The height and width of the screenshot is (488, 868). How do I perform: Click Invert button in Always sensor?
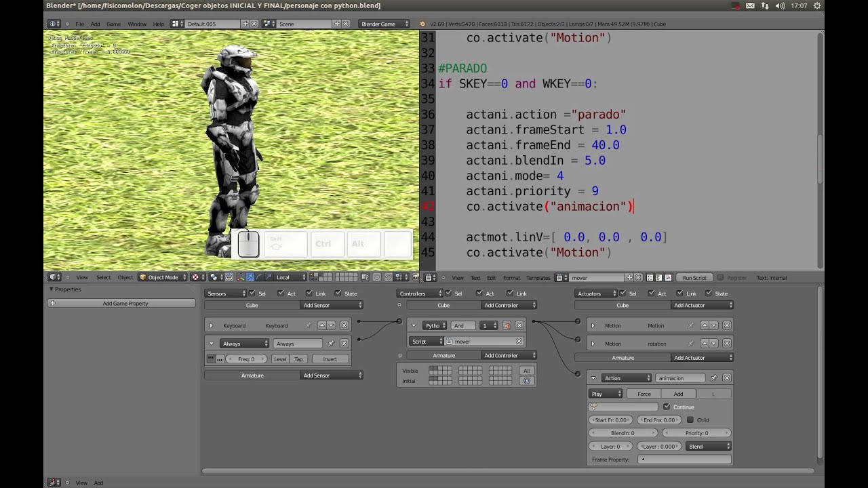330,359
